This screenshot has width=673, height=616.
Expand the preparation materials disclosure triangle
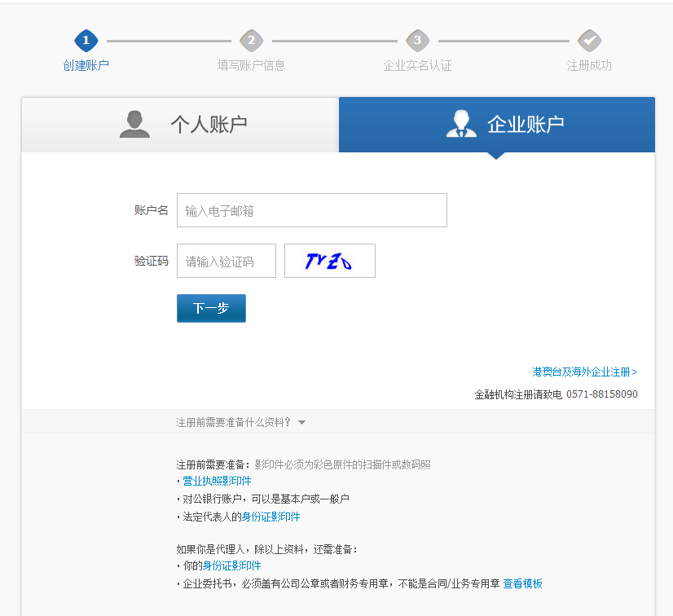301,421
